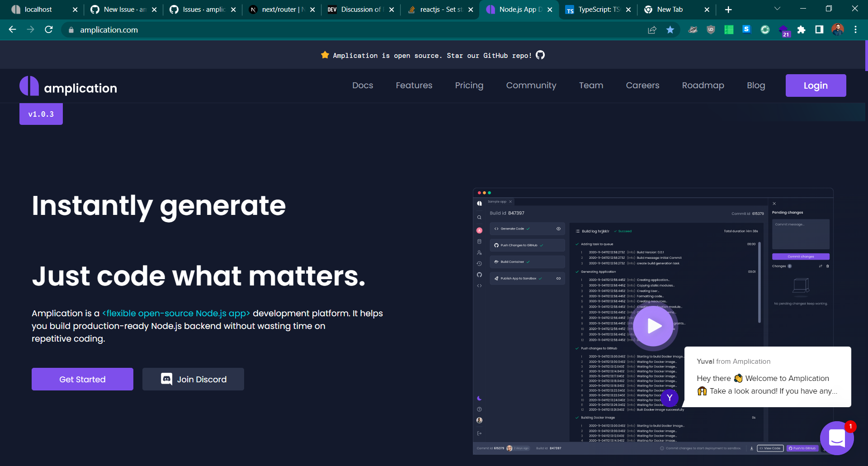Open the browser extensions puzzle icon
Screen dimensions: 868x466
tap(801, 30)
